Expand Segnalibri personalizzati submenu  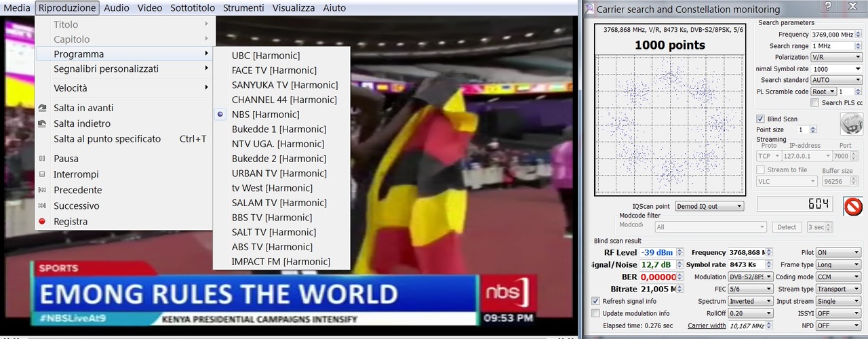click(x=124, y=68)
